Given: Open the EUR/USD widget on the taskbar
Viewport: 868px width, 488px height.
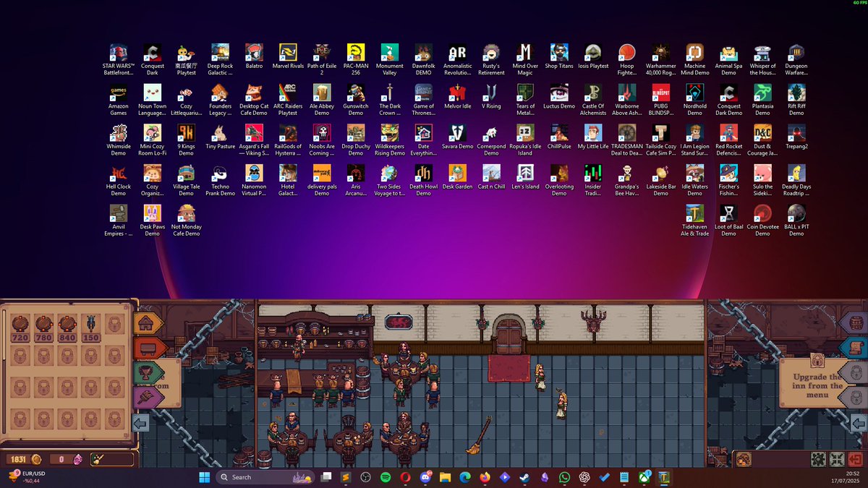Looking at the screenshot, I should click(27, 477).
